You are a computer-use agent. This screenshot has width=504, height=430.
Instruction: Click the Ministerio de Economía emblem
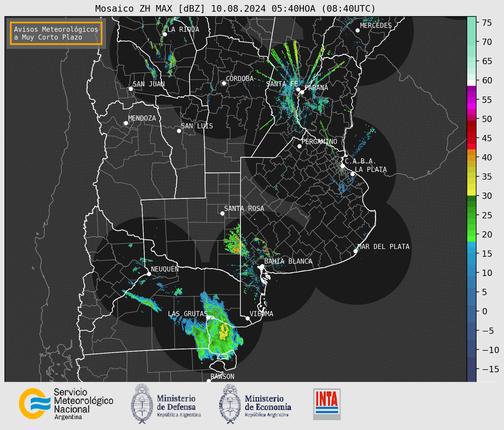(x=230, y=404)
